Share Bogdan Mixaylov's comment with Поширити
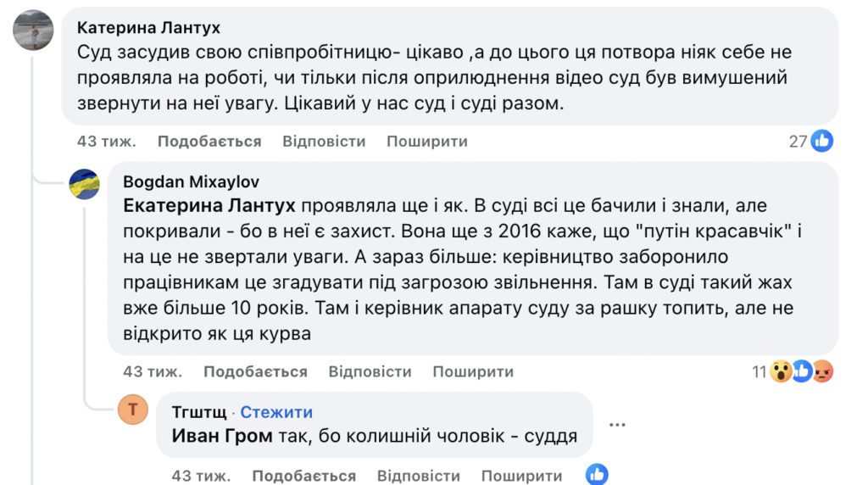The height and width of the screenshot is (485, 868). click(x=473, y=371)
